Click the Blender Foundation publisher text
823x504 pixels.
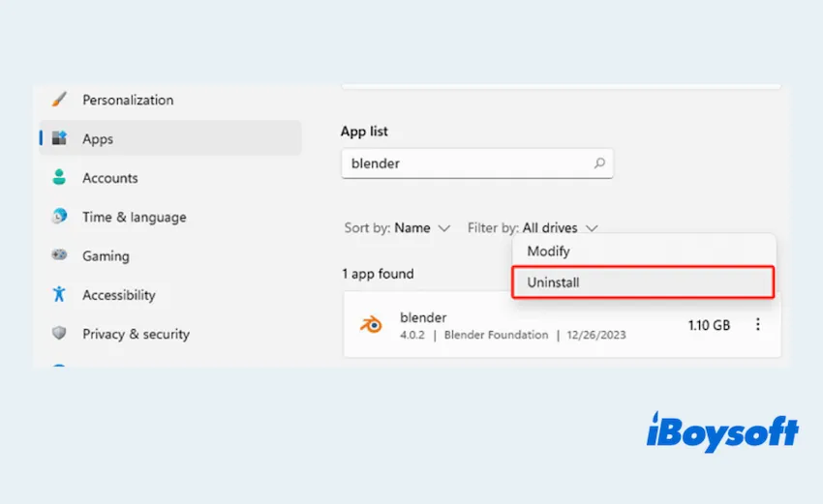click(x=496, y=335)
